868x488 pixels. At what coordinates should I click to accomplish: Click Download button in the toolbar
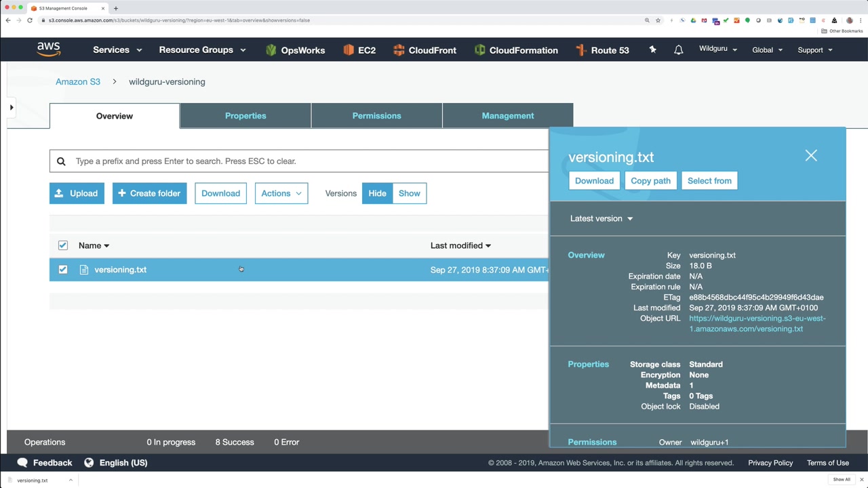click(220, 193)
